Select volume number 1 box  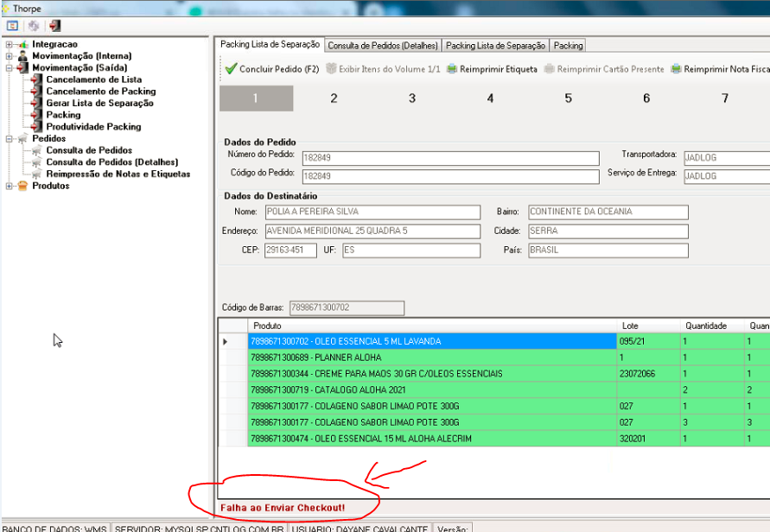coord(257,98)
